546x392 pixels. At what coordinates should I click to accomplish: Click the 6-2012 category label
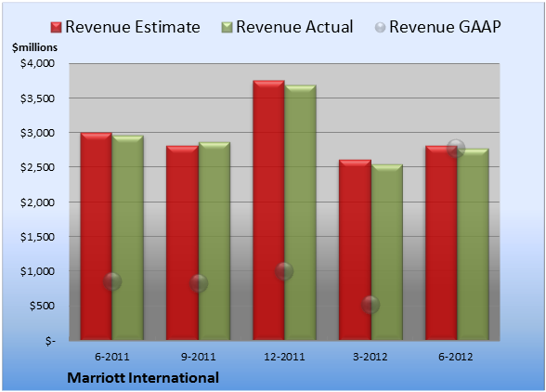[456, 357]
